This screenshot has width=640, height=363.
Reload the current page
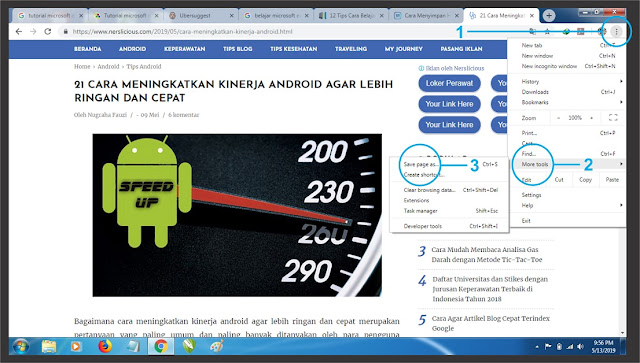pyautogui.click(x=48, y=31)
